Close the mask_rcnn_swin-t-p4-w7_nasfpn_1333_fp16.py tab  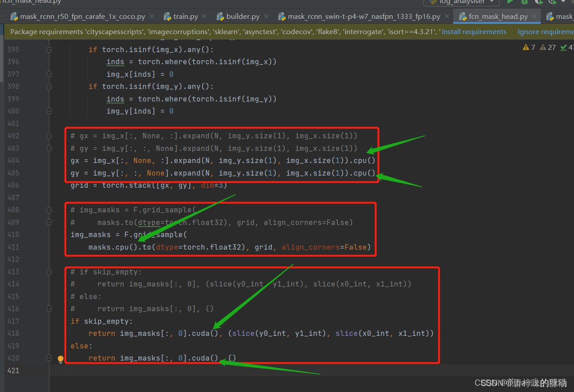(x=446, y=17)
